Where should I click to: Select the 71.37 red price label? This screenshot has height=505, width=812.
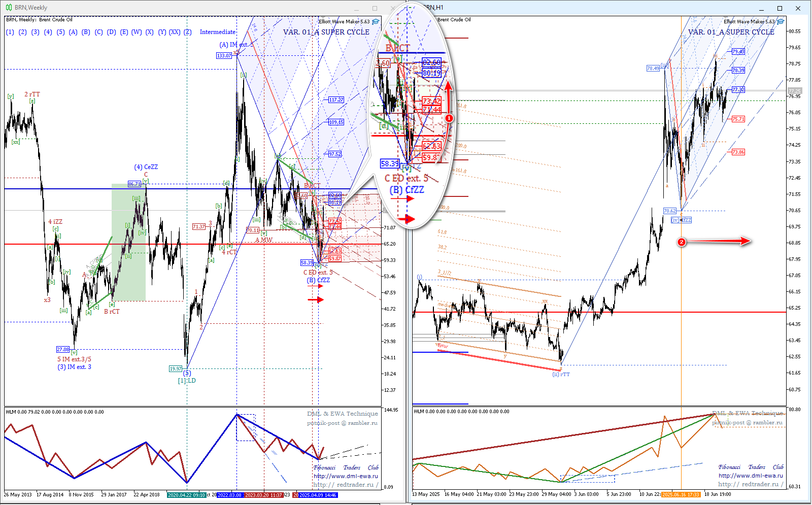click(199, 227)
